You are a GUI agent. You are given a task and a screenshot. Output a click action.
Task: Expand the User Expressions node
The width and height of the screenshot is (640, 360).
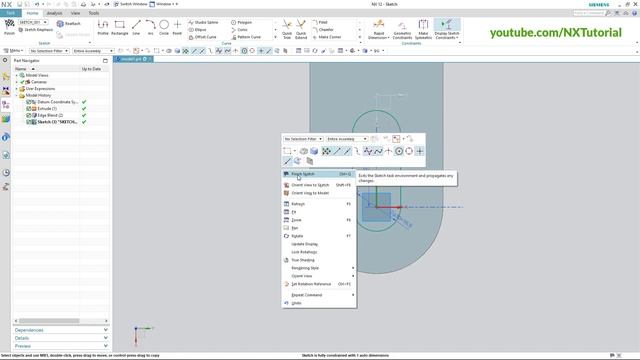click(17, 89)
